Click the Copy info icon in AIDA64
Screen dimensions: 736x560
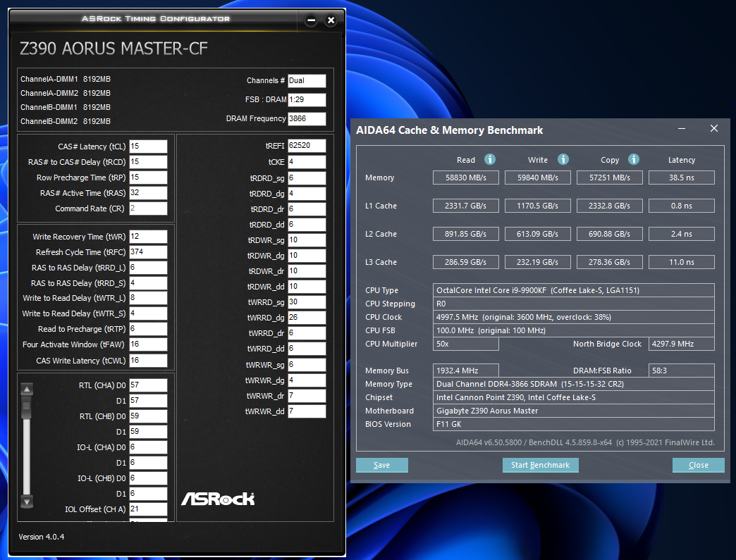pyautogui.click(x=633, y=159)
